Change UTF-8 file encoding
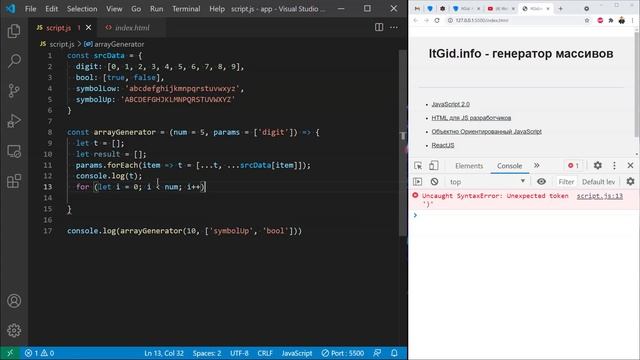This screenshot has height=360, width=640. point(239,353)
